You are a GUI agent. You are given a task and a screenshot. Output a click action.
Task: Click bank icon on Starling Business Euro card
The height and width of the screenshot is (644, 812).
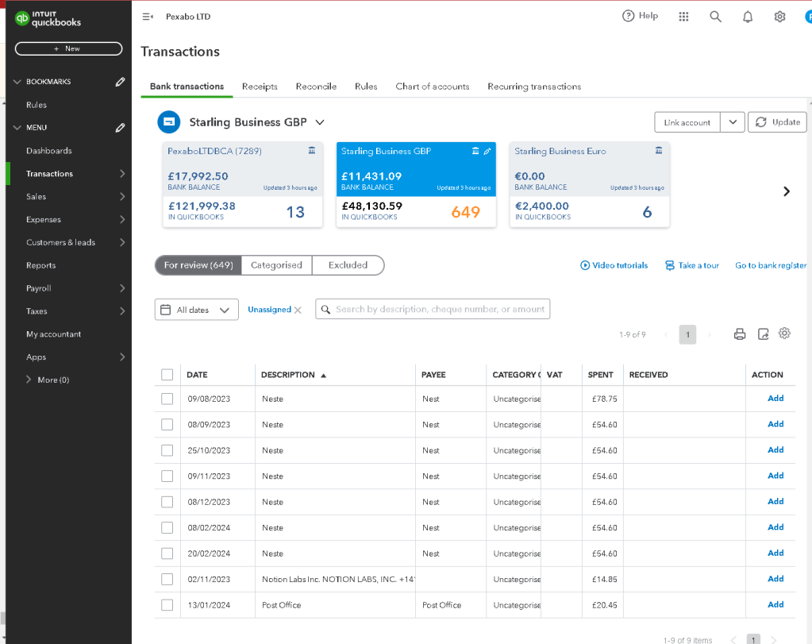(659, 150)
